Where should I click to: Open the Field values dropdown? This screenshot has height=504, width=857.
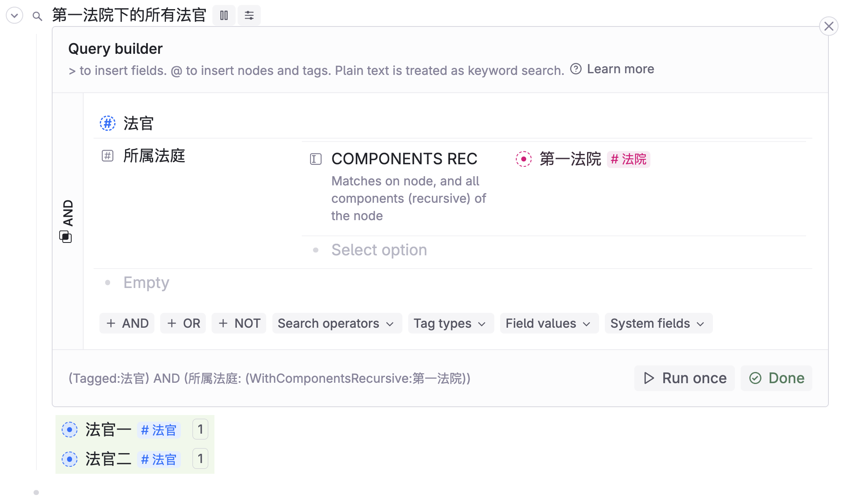click(549, 323)
